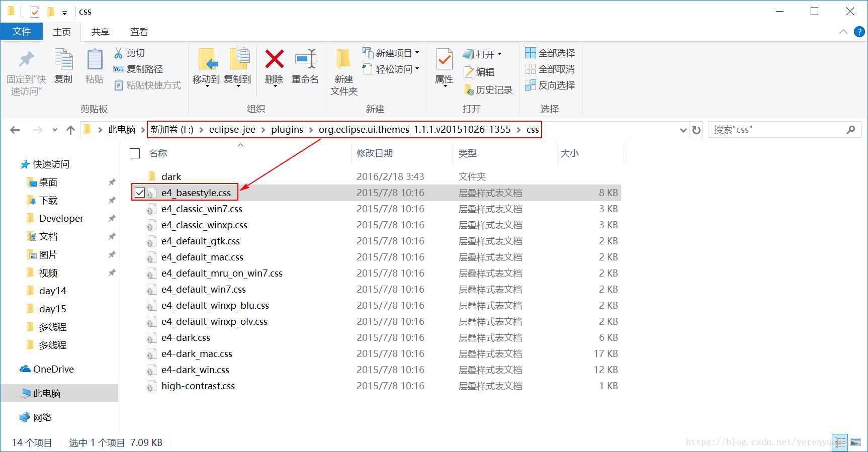Open the File tab
The height and width of the screenshot is (452, 868).
22,32
